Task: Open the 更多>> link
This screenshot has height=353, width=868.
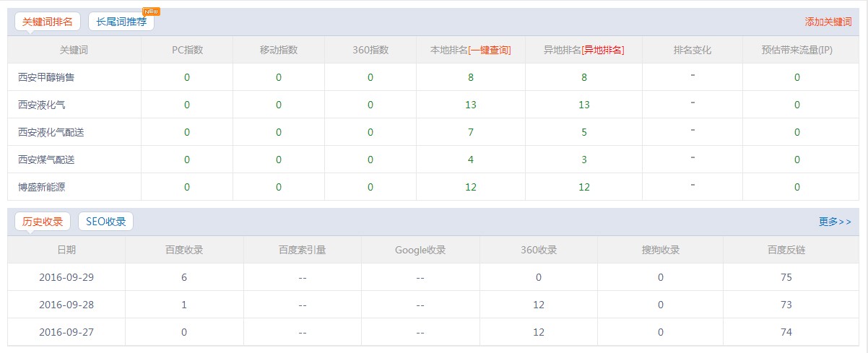Action: pos(835,222)
